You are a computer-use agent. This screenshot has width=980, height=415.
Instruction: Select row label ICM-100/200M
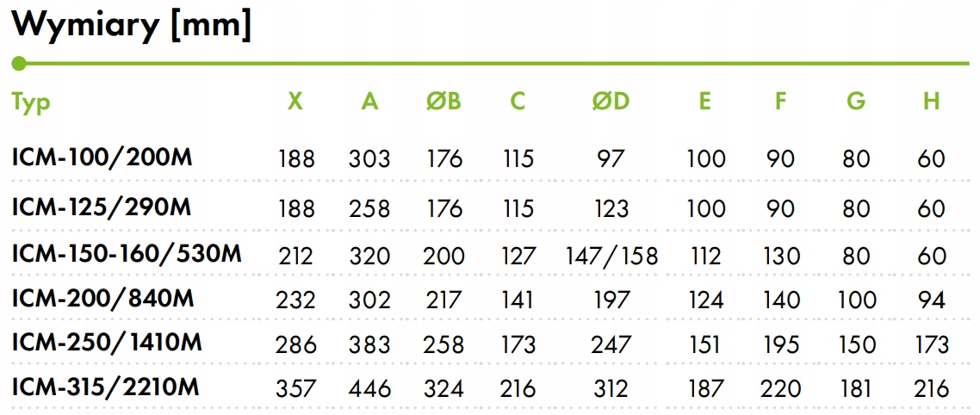point(102,158)
